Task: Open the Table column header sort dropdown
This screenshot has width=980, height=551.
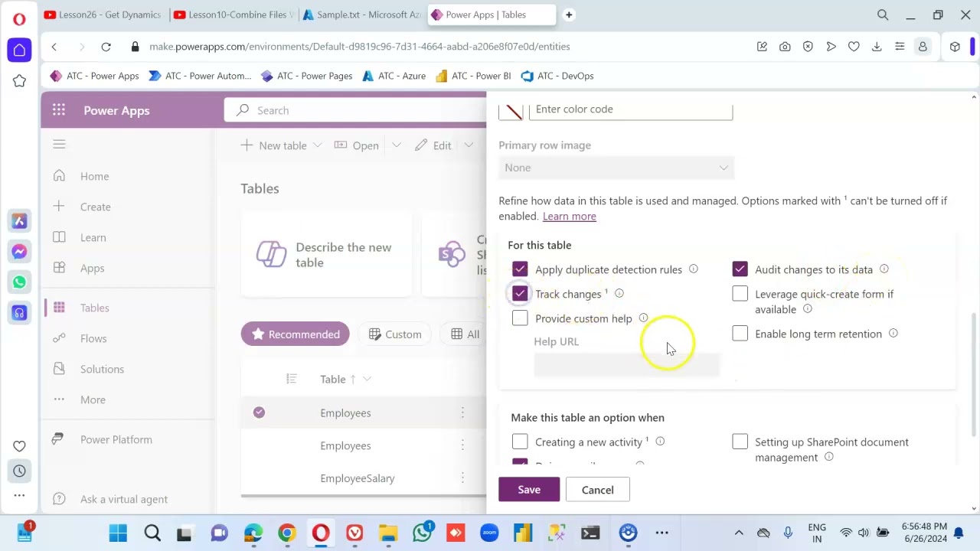Action: point(367,379)
